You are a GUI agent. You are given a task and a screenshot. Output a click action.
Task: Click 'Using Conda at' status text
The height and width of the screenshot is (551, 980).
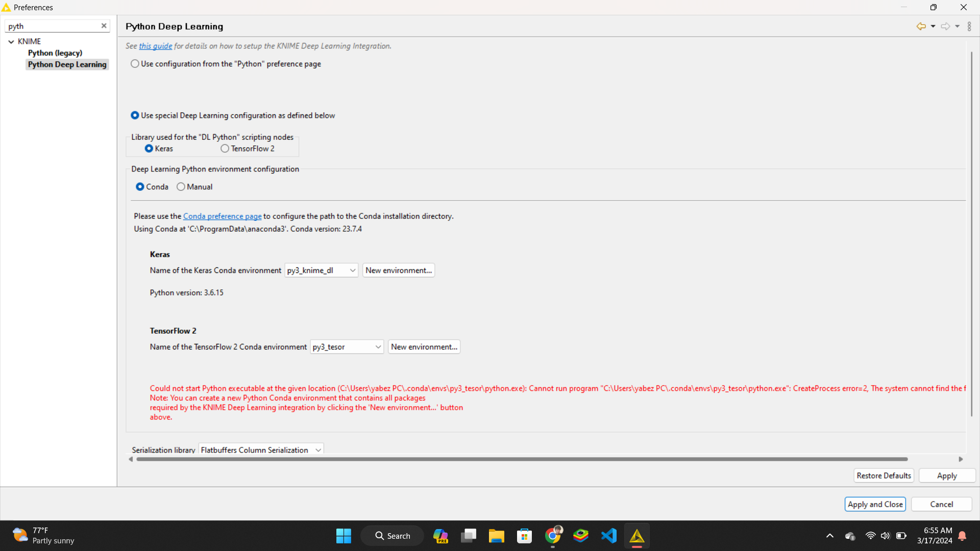click(x=248, y=229)
